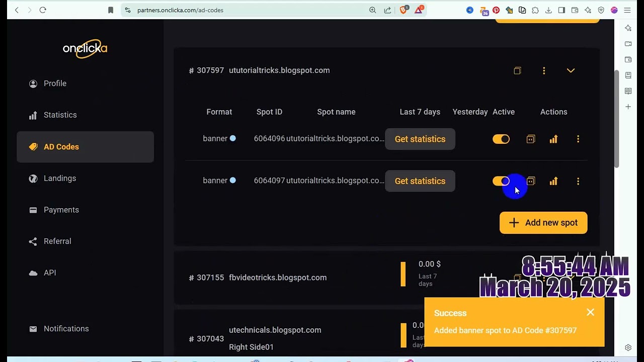Open the embed code icon for spot 6064096
Image resolution: width=644 pixels, height=362 pixels.
[x=531, y=139]
